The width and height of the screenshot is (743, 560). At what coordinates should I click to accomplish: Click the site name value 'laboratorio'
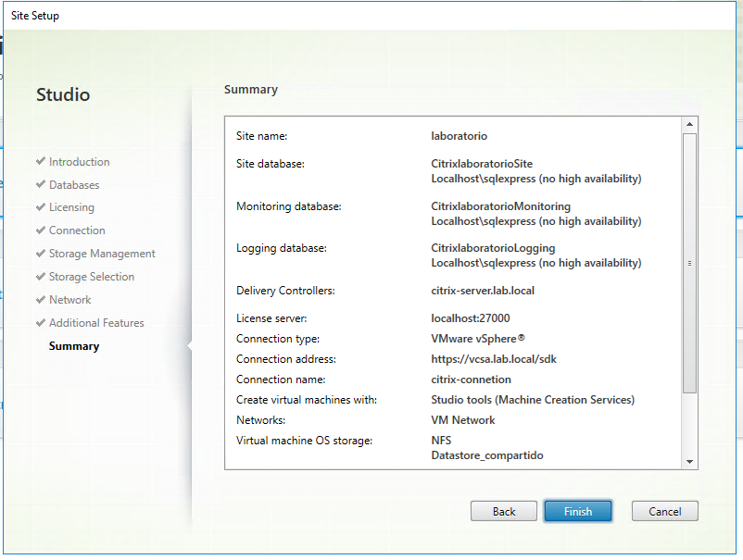(x=459, y=136)
